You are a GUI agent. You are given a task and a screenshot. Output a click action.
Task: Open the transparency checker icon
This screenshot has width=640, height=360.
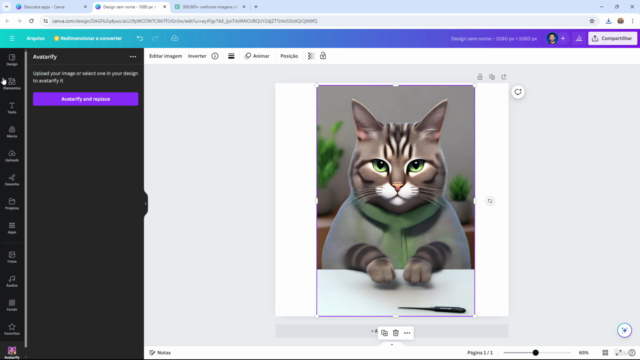(311, 56)
